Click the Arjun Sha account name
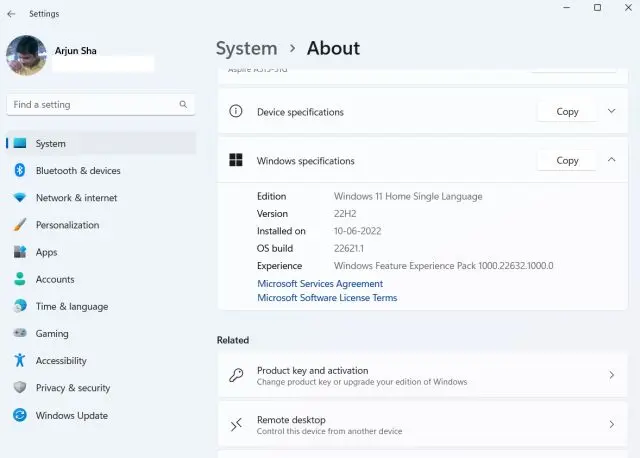This screenshot has height=458, width=640. (76, 51)
